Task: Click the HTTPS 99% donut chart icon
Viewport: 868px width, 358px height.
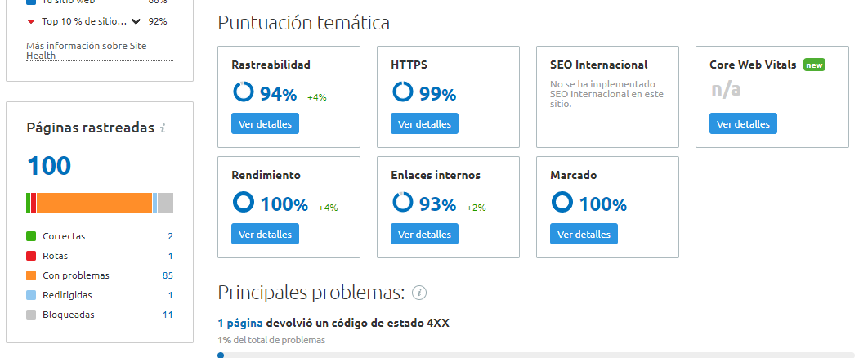Action: pos(402,92)
